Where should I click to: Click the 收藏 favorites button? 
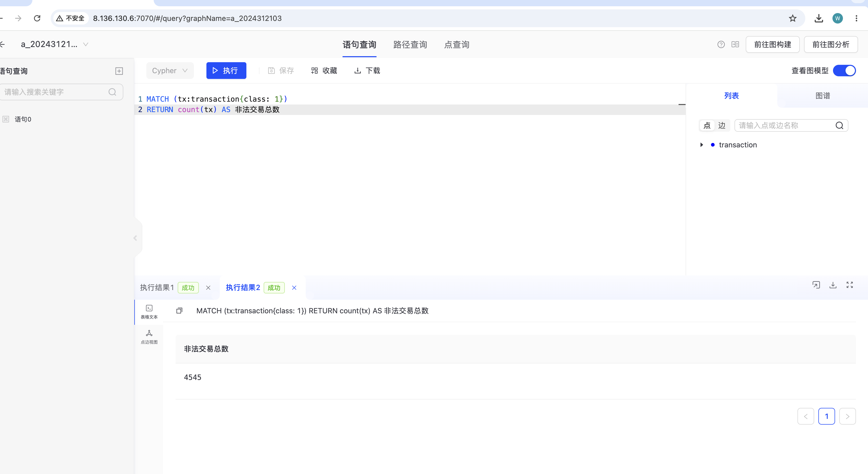point(324,71)
